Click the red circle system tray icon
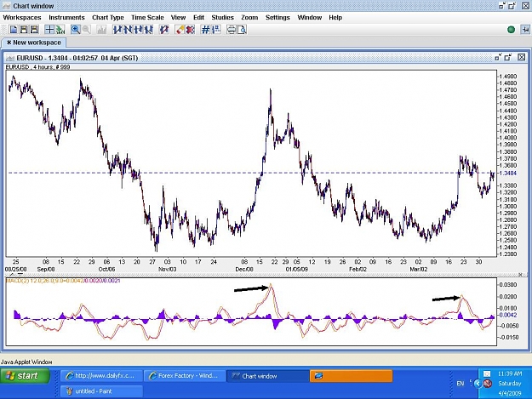Viewport: 532px width, 399px height. [488, 384]
